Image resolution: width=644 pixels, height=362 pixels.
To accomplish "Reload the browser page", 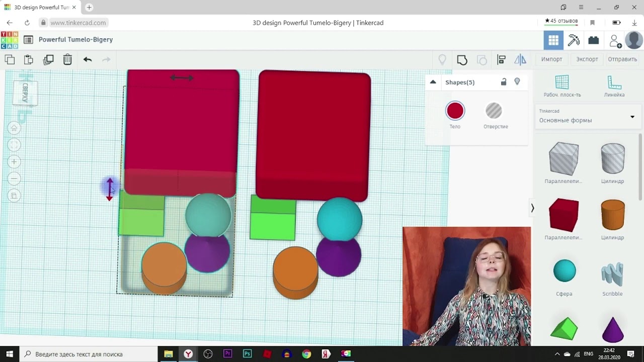I will [x=27, y=23].
